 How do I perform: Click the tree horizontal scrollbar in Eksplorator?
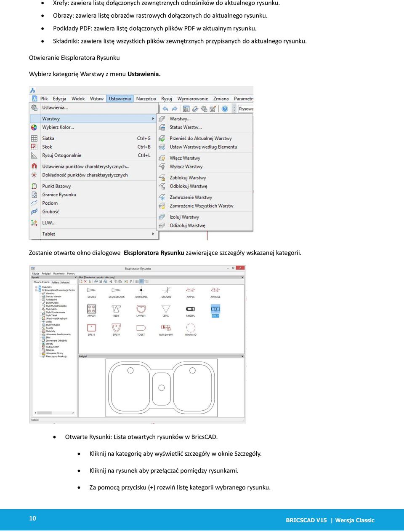click(x=54, y=413)
